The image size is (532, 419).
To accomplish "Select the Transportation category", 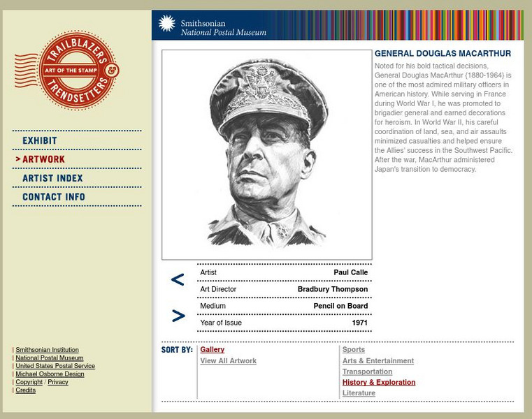I will pyautogui.click(x=367, y=372).
